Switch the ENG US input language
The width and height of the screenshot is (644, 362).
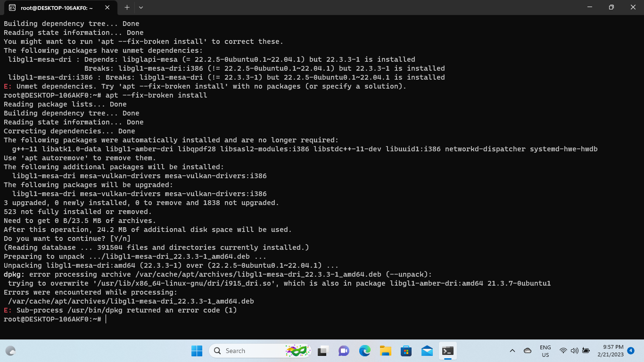click(545, 351)
